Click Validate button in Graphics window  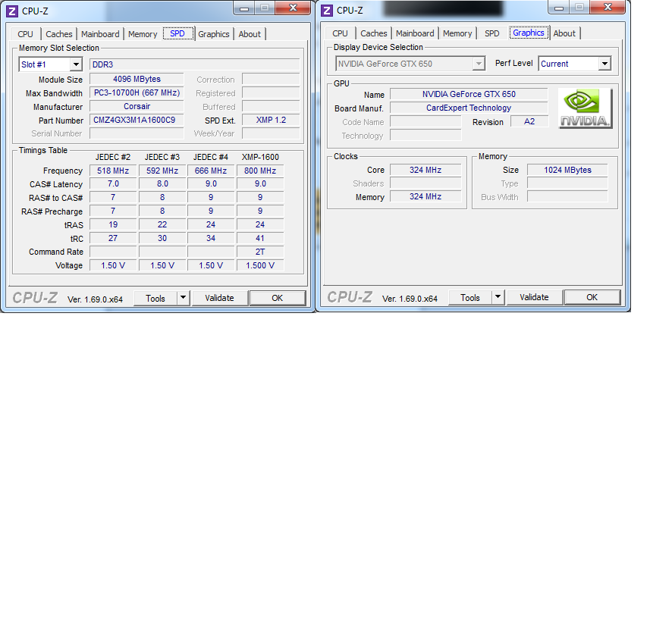click(534, 297)
